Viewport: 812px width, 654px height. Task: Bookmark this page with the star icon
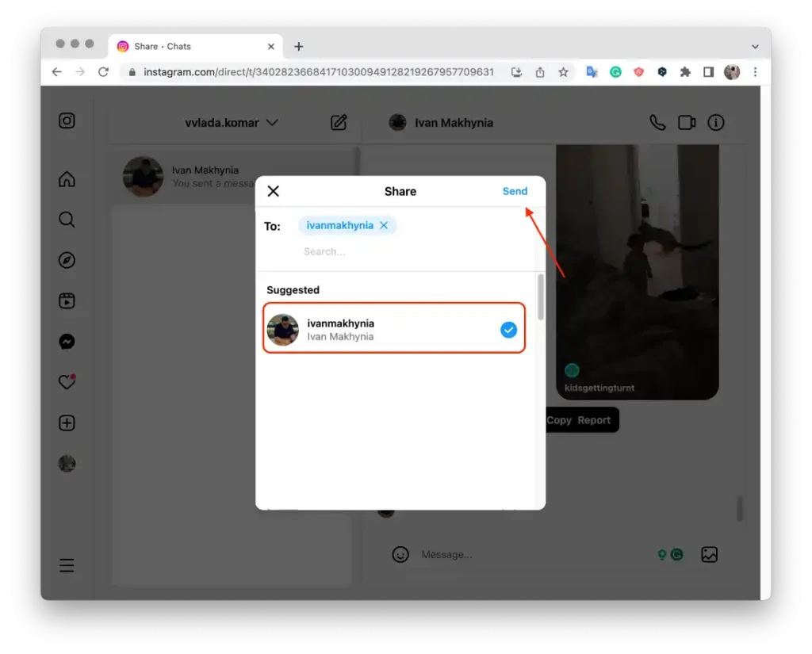(x=564, y=72)
